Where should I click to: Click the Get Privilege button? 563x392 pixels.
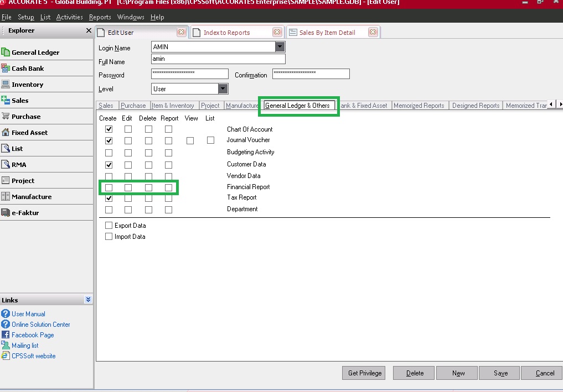pos(364,373)
